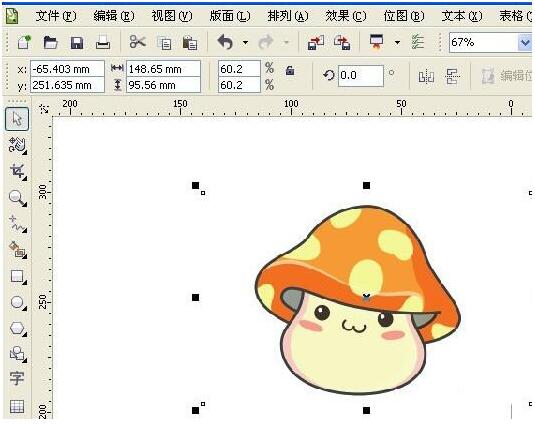Select the Basic shapes tool
The image size is (535, 425).
coord(17,354)
